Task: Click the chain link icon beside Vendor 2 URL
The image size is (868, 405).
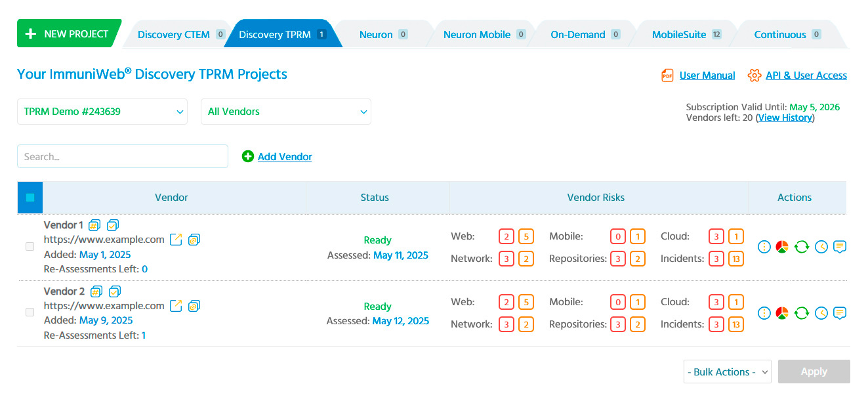Action: click(194, 306)
